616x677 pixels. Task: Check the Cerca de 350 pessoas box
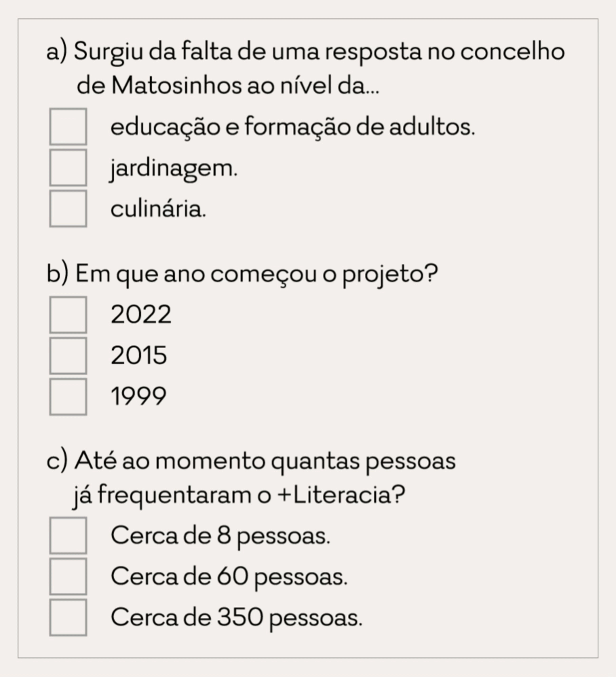tap(68, 617)
